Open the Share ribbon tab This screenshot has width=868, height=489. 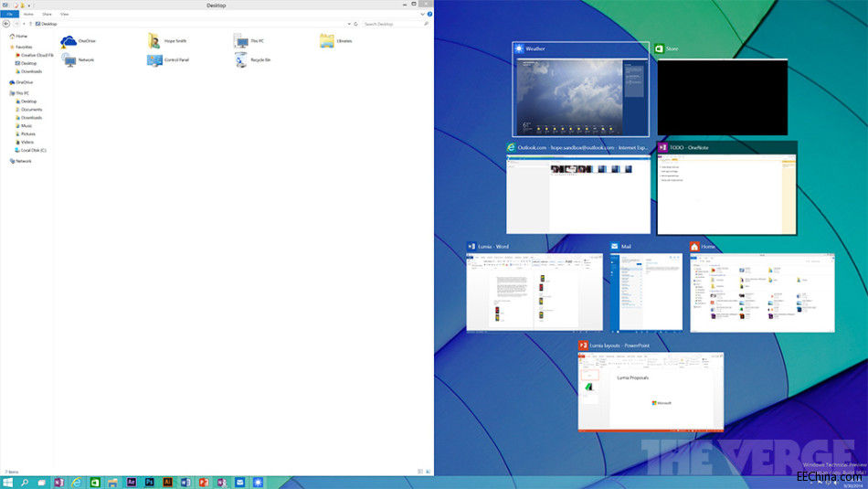(x=47, y=14)
